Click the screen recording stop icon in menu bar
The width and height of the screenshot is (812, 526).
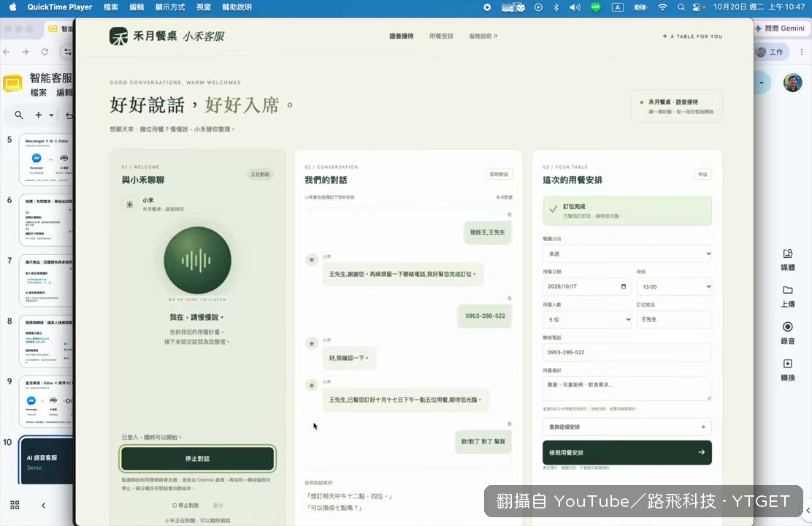(x=487, y=7)
